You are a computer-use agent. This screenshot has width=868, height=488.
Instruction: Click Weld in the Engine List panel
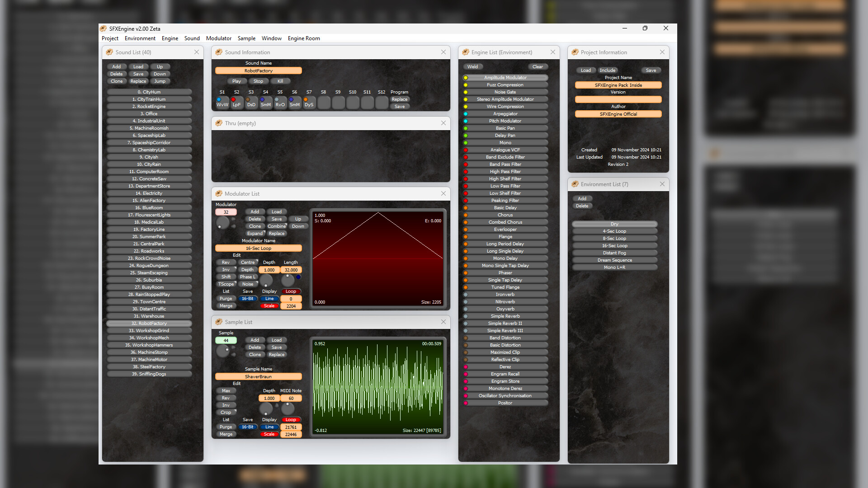click(x=473, y=66)
